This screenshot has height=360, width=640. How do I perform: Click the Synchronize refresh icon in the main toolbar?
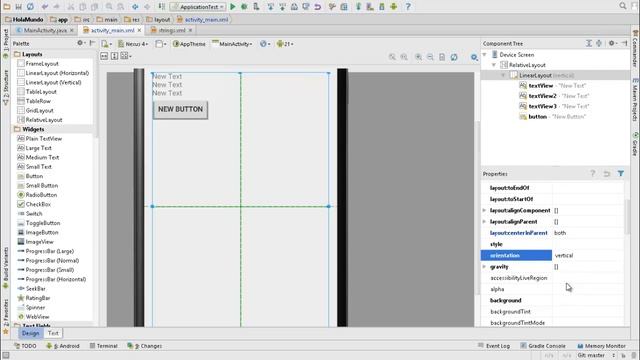(x=30, y=7)
